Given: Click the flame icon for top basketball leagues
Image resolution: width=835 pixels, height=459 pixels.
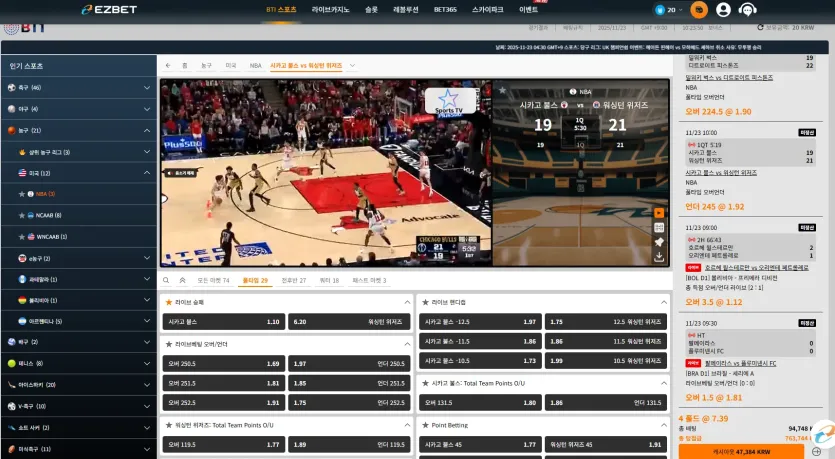Looking at the screenshot, I should pyautogui.click(x=22, y=152).
